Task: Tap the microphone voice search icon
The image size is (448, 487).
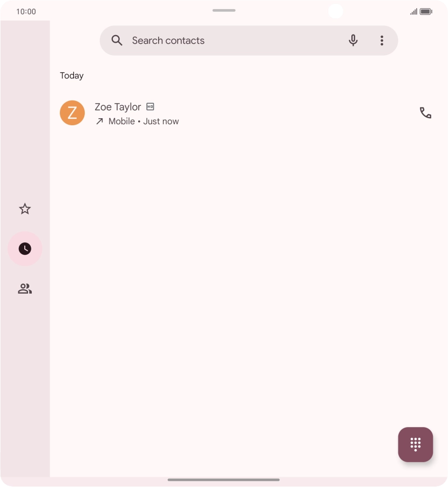Action: point(353,40)
